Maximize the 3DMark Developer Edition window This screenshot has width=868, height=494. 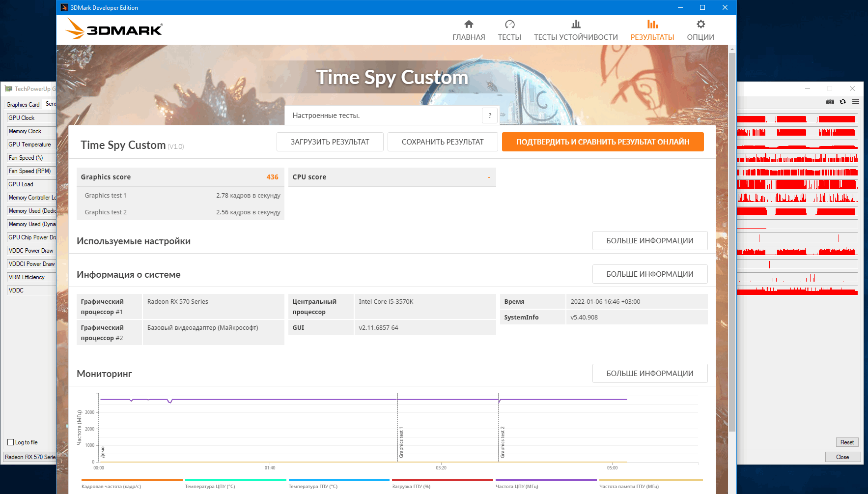pos(702,7)
